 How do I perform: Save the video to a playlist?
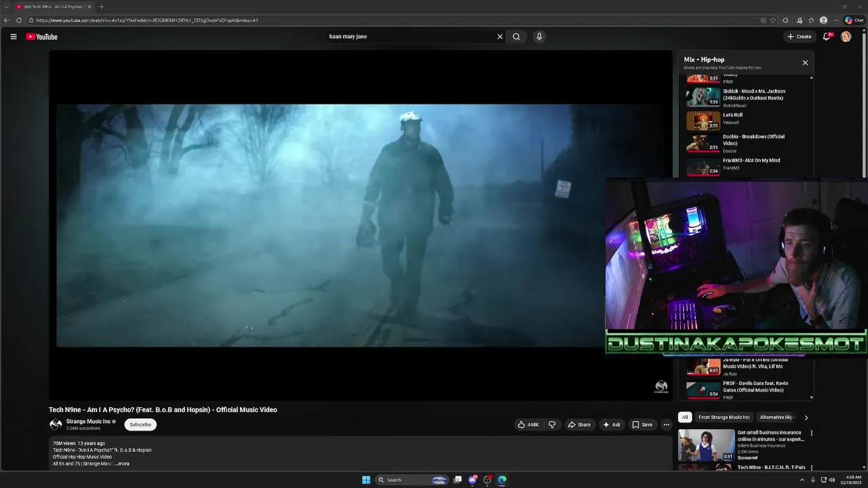coord(642,424)
